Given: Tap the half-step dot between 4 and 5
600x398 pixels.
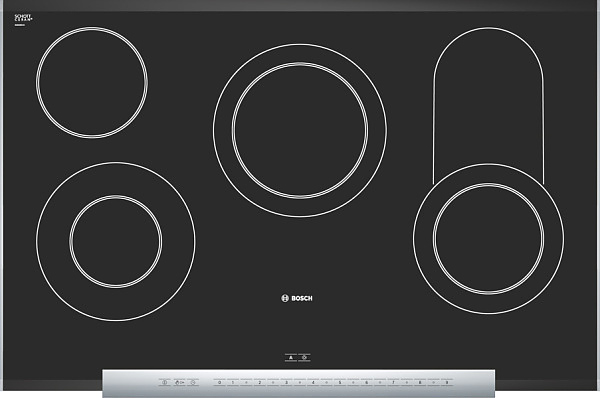Looking at the screenshot, I should point(326,382).
